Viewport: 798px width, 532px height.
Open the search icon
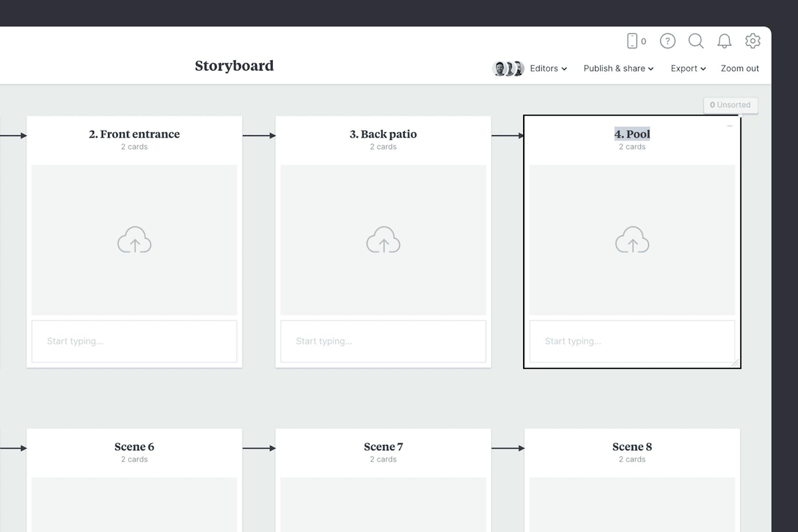pos(696,41)
